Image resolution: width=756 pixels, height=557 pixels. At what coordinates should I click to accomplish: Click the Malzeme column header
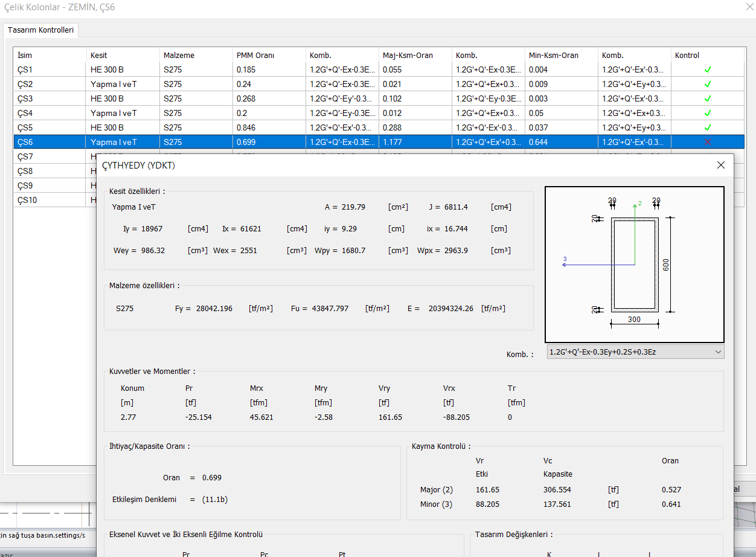(196, 55)
